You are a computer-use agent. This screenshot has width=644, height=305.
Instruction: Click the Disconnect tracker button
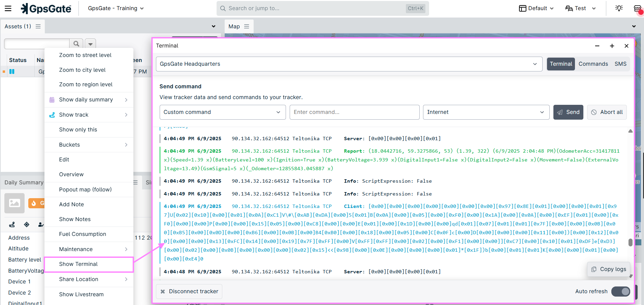[x=189, y=292]
